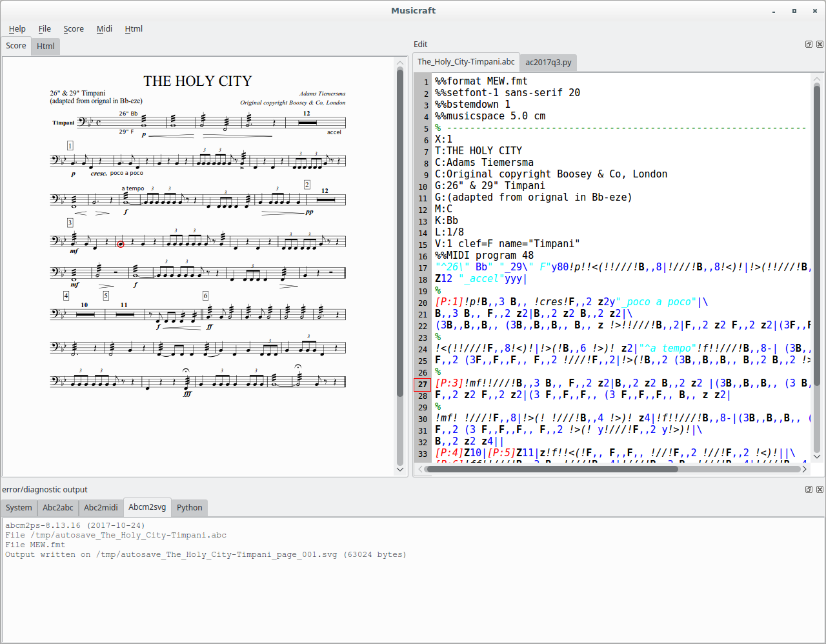Place cursor on '%%musicspace 5.0 cm' line

(490, 116)
